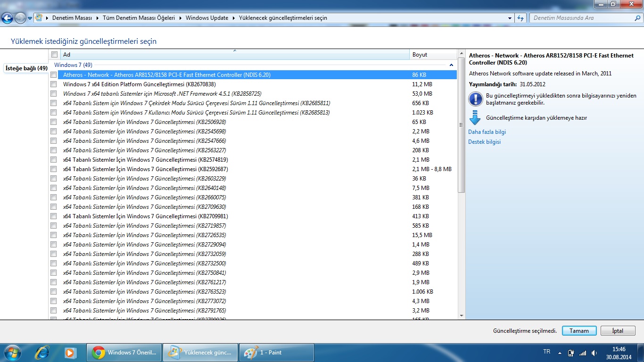This screenshot has width=644, height=362.
Task: Click the Back navigation arrow button
Action: (x=7, y=18)
